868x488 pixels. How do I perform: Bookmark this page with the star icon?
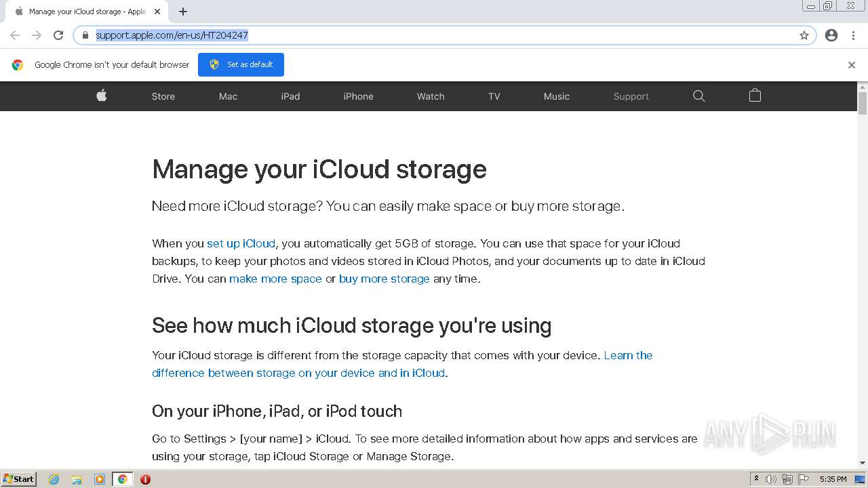click(x=804, y=35)
